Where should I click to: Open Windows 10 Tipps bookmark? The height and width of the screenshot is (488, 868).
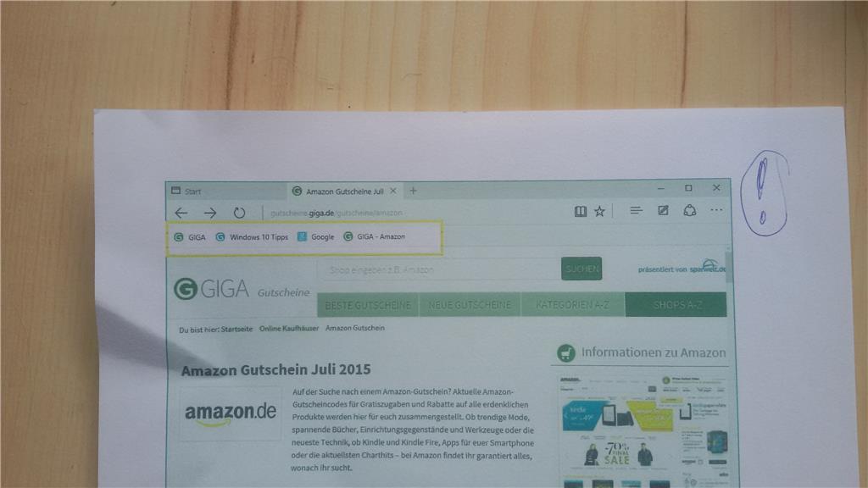tap(252, 237)
